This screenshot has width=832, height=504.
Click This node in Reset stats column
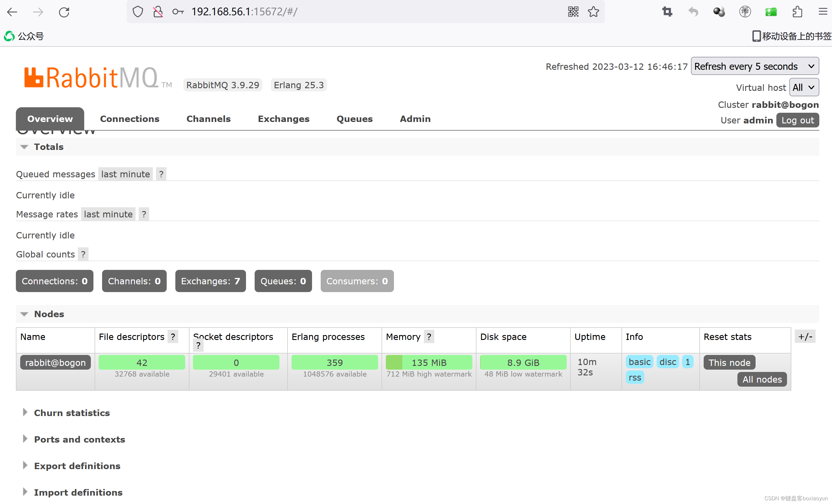(729, 362)
